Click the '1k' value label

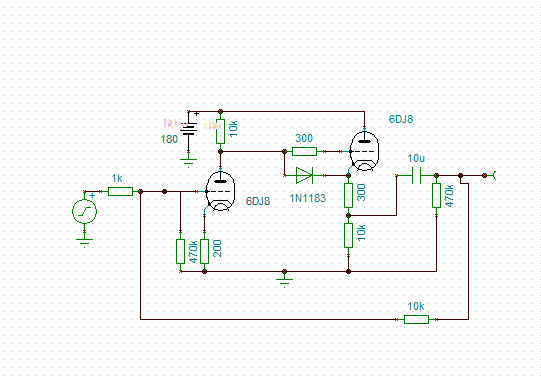pos(117,178)
